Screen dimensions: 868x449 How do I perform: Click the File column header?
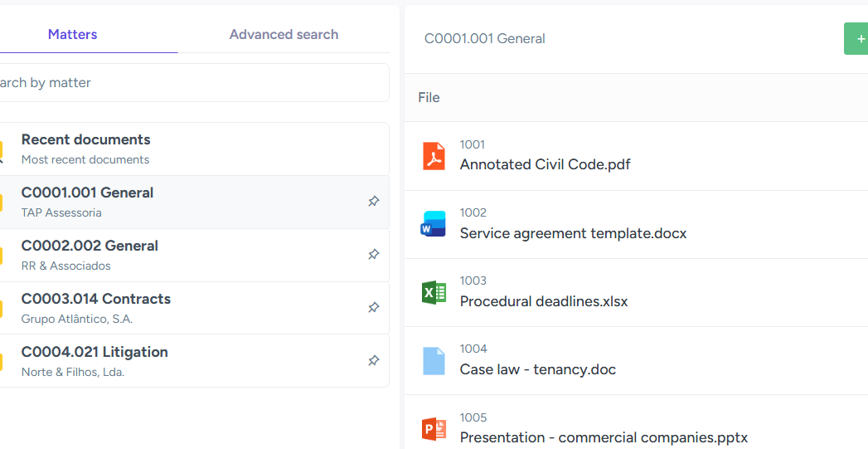coord(429,98)
